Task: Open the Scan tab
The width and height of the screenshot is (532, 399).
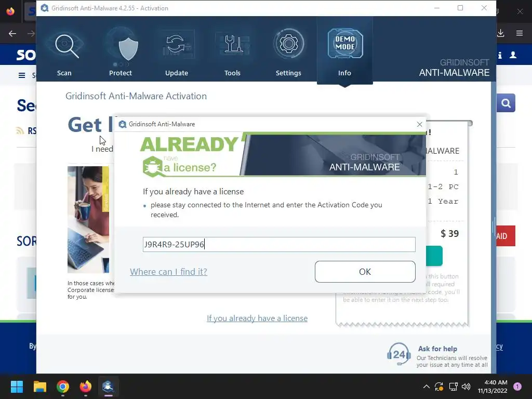Action: [x=64, y=51]
